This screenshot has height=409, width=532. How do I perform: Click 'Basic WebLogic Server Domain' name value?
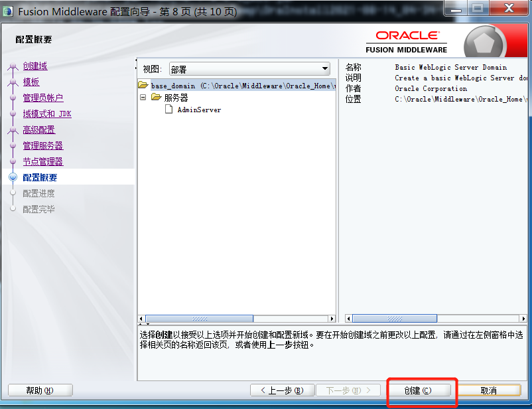pos(451,67)
